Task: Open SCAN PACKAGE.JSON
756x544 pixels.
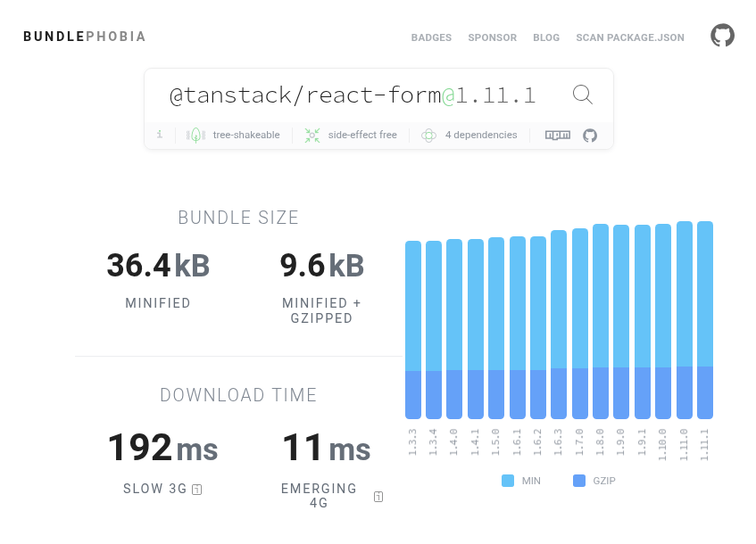Action: pos(630,37)
